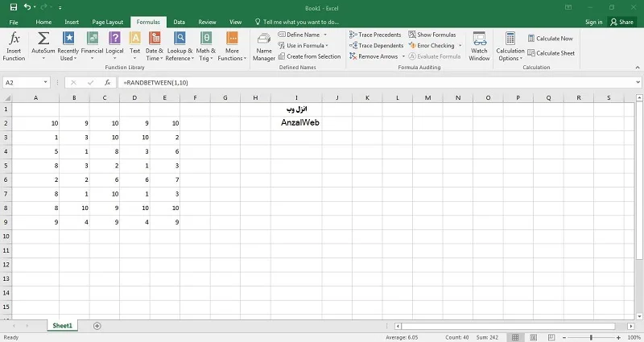The height and width of the screenshot is (342, 644).
Task: Open the Financial functions library
Action: (92, 47)
